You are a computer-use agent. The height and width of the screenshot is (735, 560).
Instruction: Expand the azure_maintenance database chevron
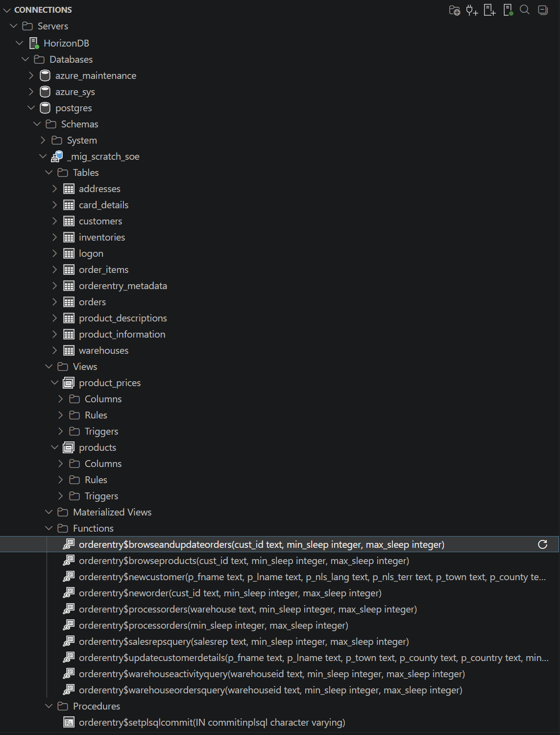31,75
